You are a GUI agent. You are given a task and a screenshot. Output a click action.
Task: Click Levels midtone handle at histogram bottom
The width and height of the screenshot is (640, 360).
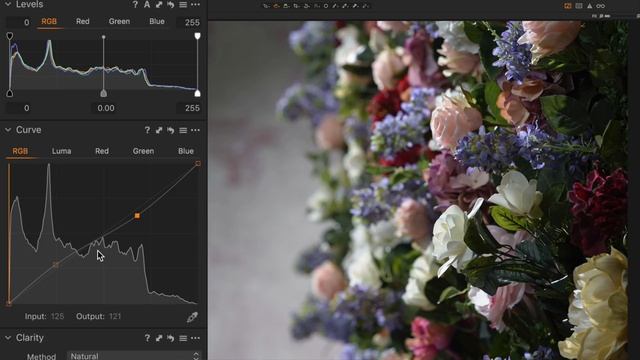tap(104, 93)
